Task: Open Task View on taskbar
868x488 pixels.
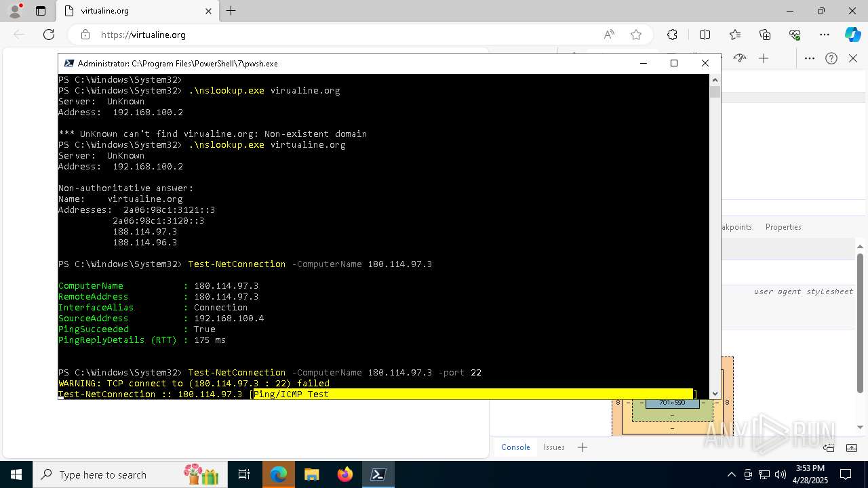Action: (244, 474)
